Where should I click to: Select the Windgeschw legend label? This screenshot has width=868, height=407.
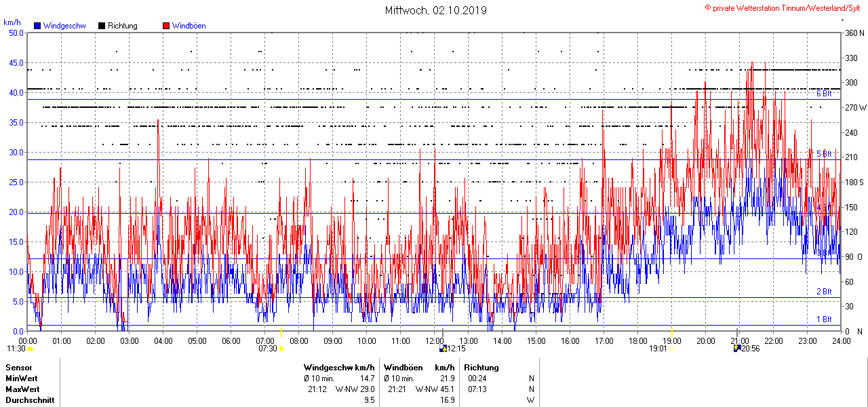point(64,26)
